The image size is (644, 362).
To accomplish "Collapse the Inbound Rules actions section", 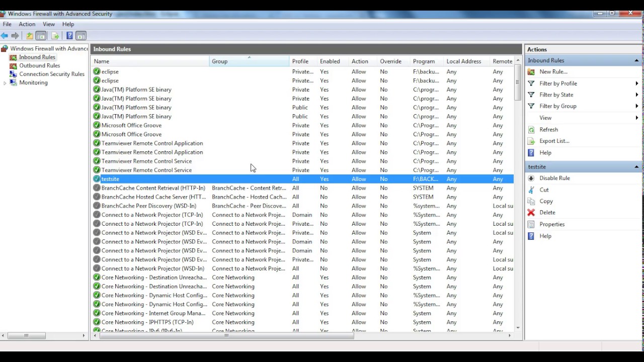I will pyautogui.click(x=636, y=61).
